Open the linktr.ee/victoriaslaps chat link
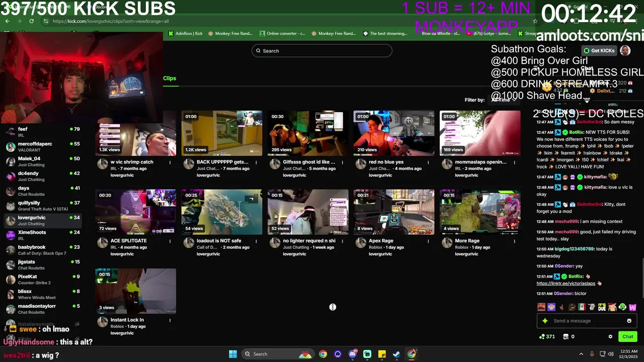This screenshot has width=644, height=362. [566, 284]
